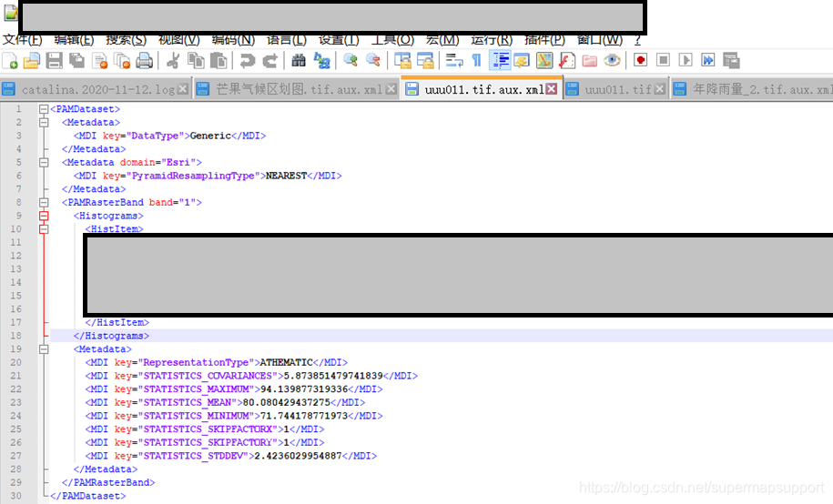Click the STATISTICS_STDDEV value 2.4236029954887

point(298,456)
